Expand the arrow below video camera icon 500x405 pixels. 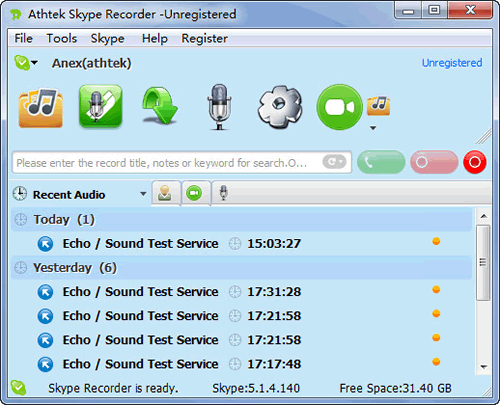pos(373,128)
